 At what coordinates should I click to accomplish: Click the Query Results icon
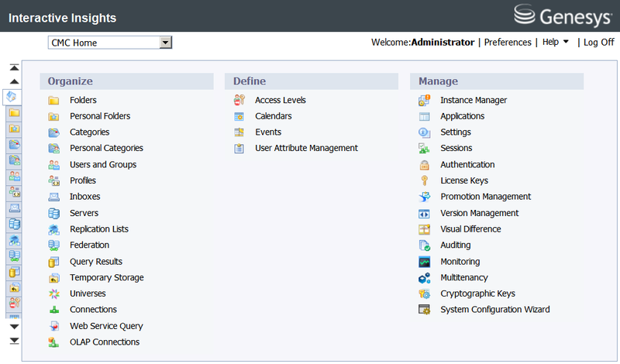click(53, 262)
